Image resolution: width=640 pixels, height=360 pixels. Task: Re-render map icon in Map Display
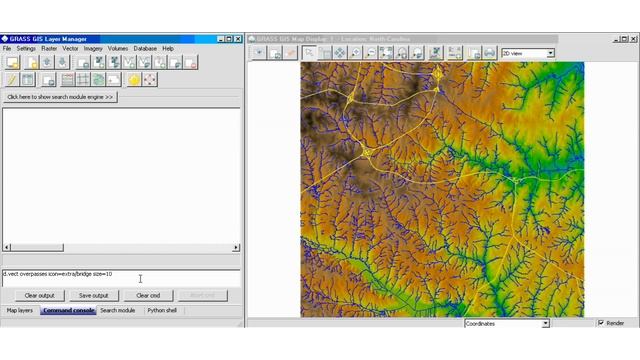pos(275,53)
